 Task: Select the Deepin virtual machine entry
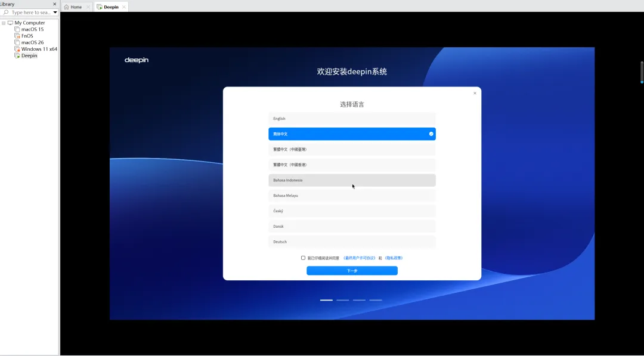[29, 55]
